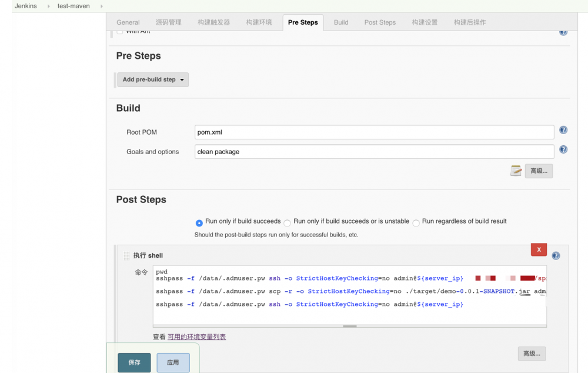Viewport: 588px width, 373px height.
Task: Click the 保存 save button
Action: [134, 362]
